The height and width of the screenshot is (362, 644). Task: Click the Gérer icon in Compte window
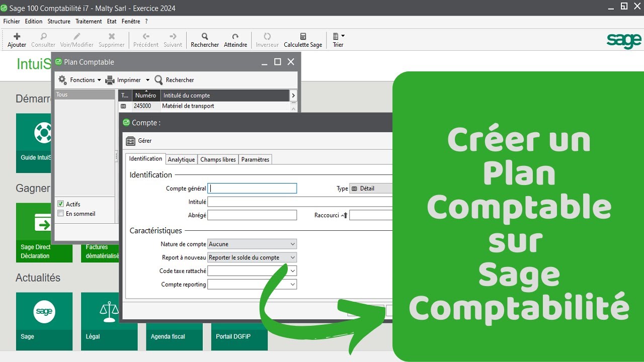(131, 141)
